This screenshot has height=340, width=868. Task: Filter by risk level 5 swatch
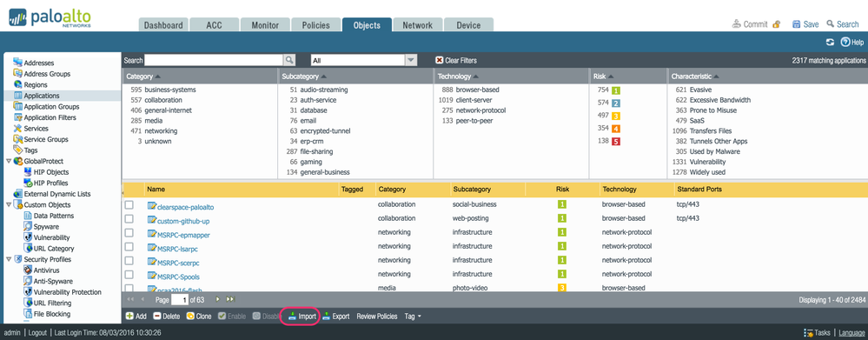pos(615,142)
